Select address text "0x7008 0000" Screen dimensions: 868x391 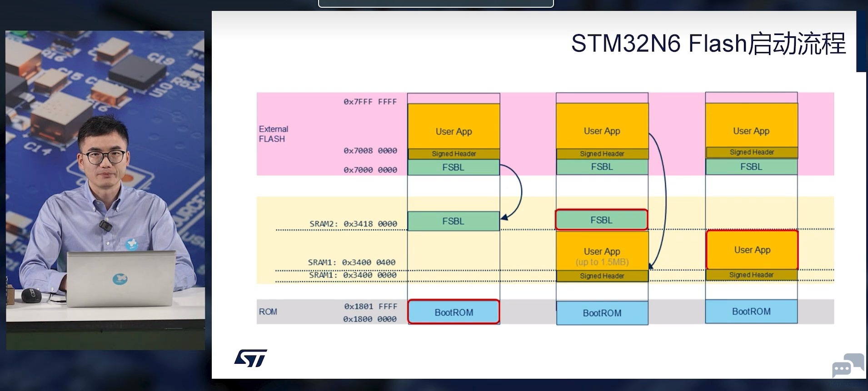[x=370, y=150]
